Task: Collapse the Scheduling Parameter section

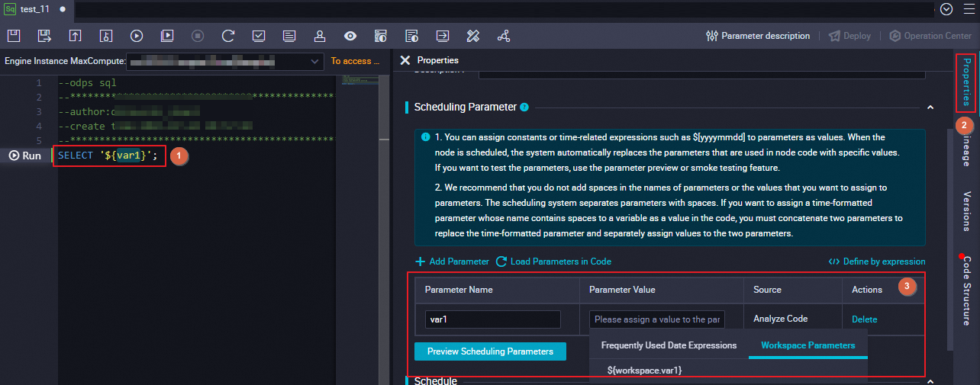Action: (x=930, y=107)
